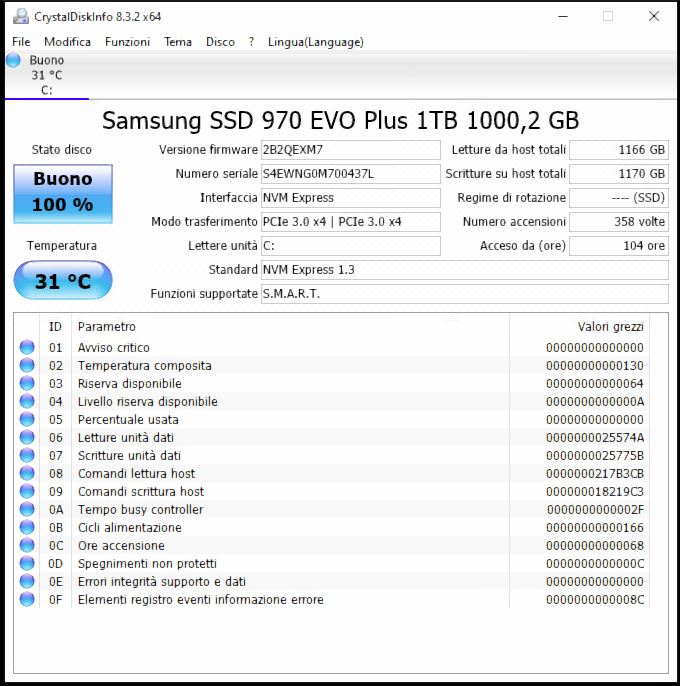Click status orb for Tempo busy controller row
This screenshot has height=686, width=680.
(x=27, y=509)
